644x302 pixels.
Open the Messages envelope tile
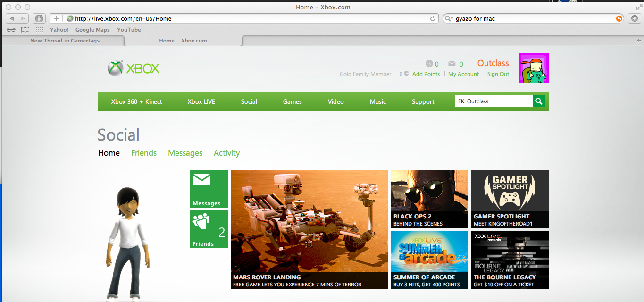(x=209, y=189)
